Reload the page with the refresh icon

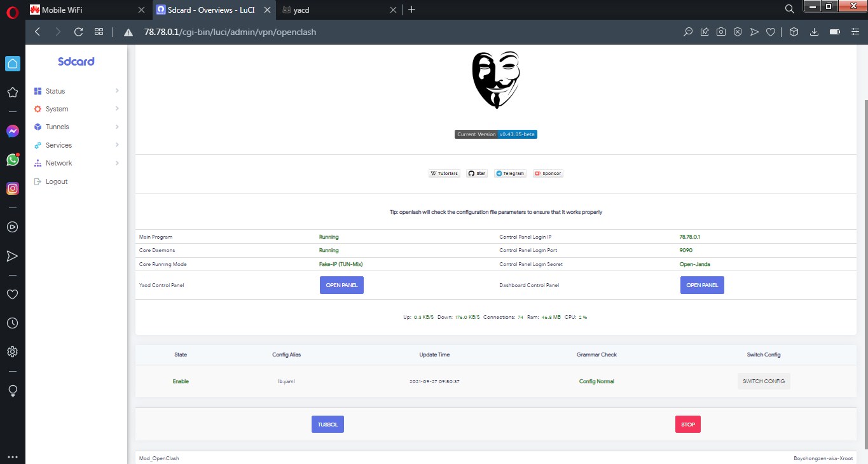(x=79, y=32)
